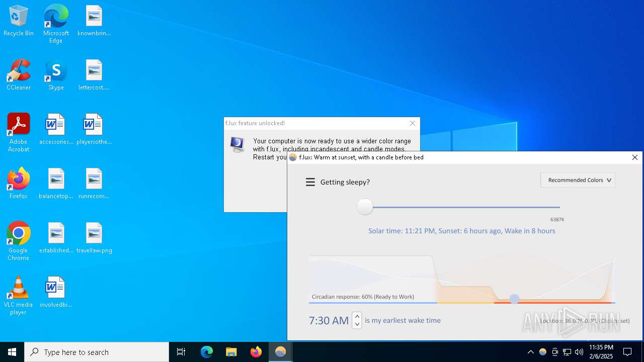644x362 pixels.
Task: Open the Action Center notifications
Action: click(x=627, y=352)
